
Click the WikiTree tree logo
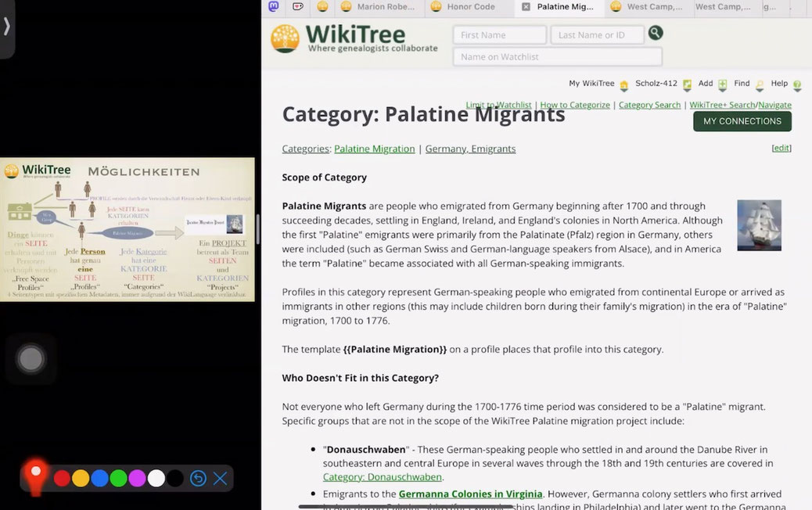286,38
